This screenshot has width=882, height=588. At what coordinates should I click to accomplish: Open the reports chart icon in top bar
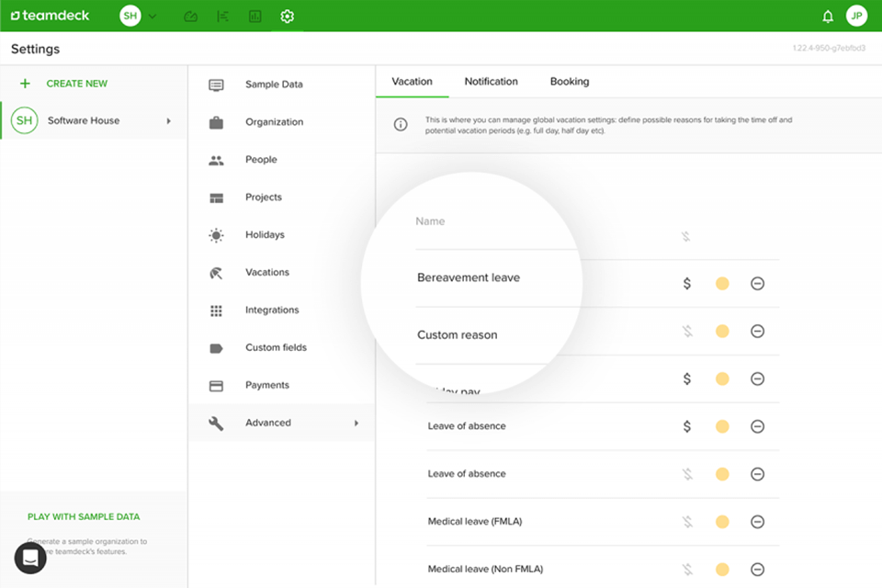pyautogui.click(x=254, y=17)
